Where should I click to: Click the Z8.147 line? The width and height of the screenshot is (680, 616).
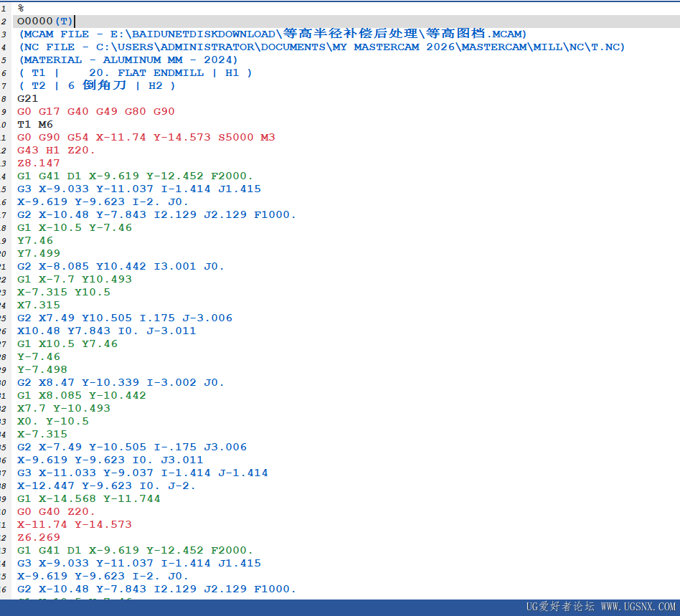pos(38,163)
